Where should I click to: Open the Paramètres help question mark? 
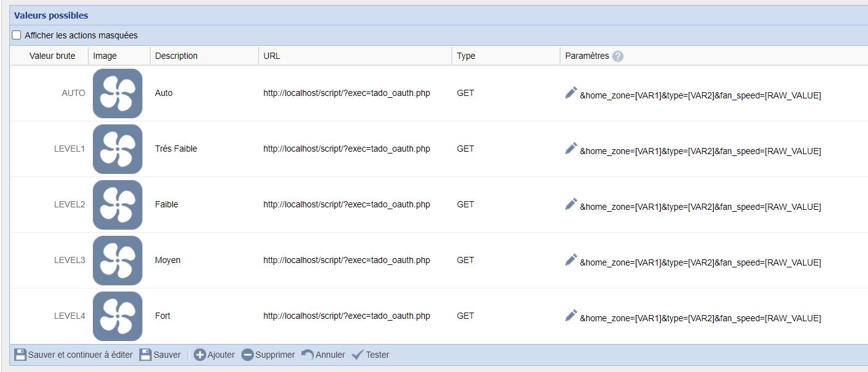click(618, 56)
